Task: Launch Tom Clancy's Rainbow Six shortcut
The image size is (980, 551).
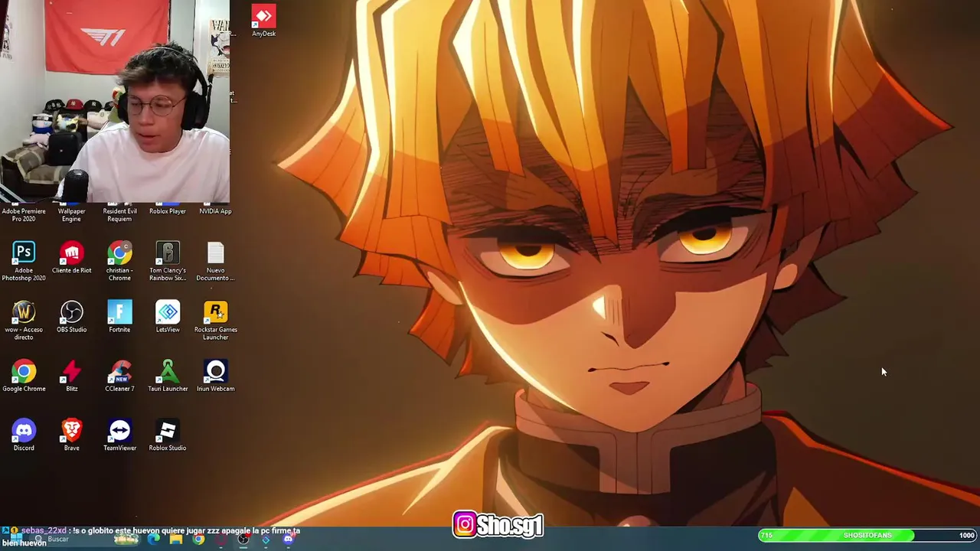Action: [x=168, y=262]
